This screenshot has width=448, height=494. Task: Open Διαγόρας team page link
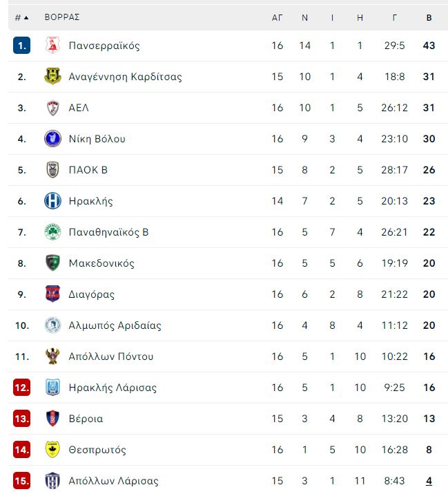click(x=92, y=294)
